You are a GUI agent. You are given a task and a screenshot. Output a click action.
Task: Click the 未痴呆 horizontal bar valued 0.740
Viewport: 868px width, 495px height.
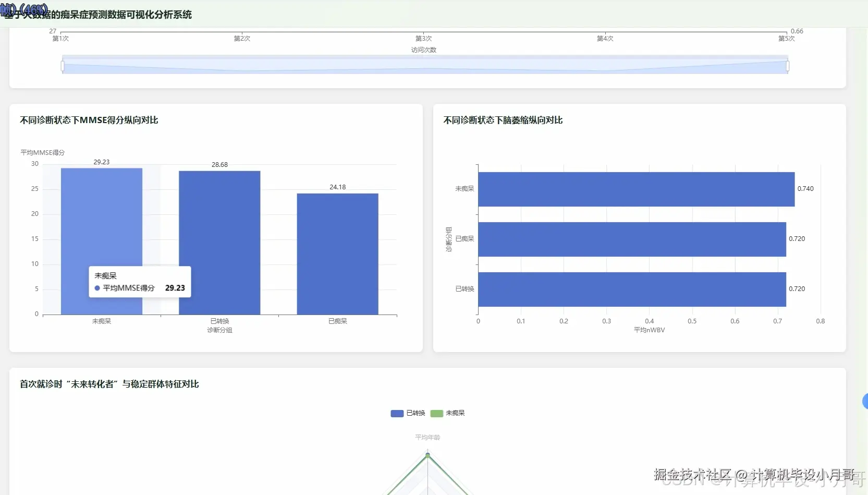(636, 189)
